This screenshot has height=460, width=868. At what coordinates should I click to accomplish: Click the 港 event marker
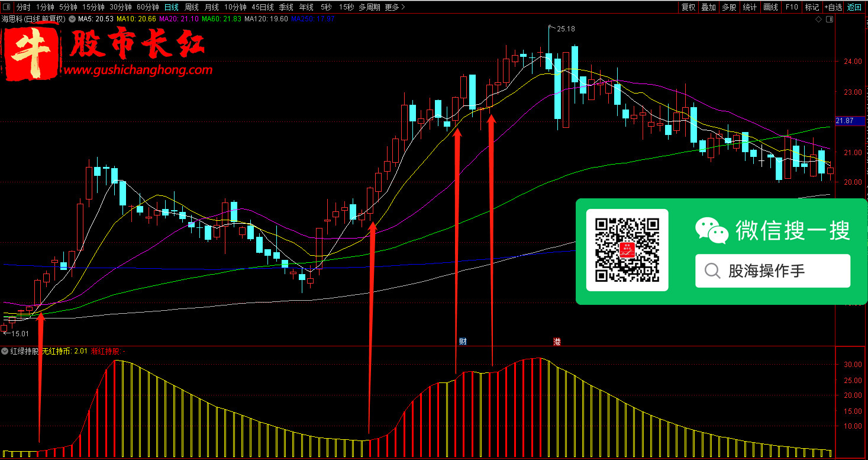point(557,342)
